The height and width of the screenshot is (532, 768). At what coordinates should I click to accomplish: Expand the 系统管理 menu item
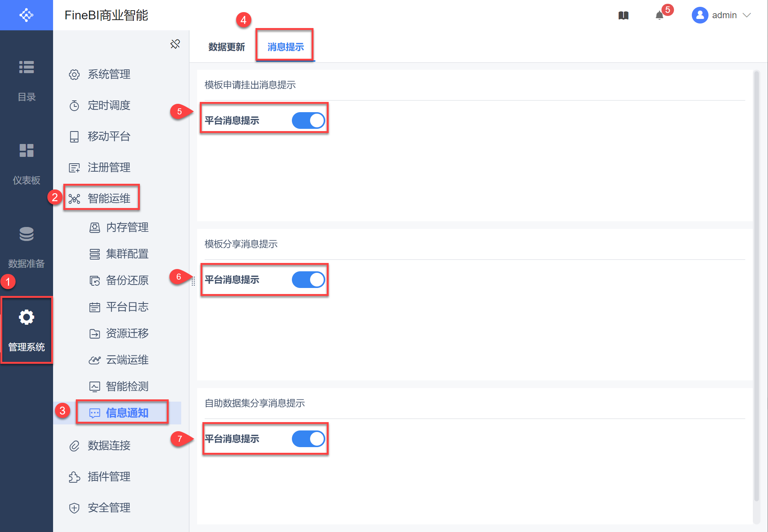[x=109, y=74]
